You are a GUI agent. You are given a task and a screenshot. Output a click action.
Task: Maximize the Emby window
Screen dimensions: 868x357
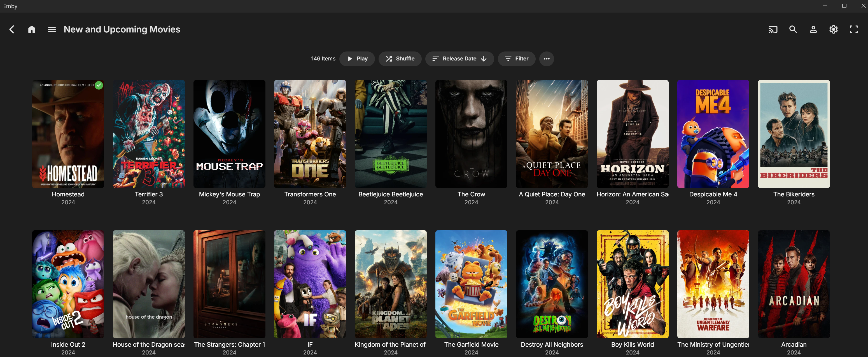pyautogui.click(x=844, y=6)
